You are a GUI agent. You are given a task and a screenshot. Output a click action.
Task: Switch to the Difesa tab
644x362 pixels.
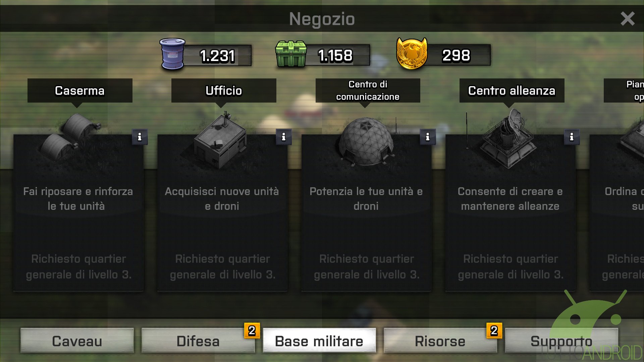pos(198,341)
